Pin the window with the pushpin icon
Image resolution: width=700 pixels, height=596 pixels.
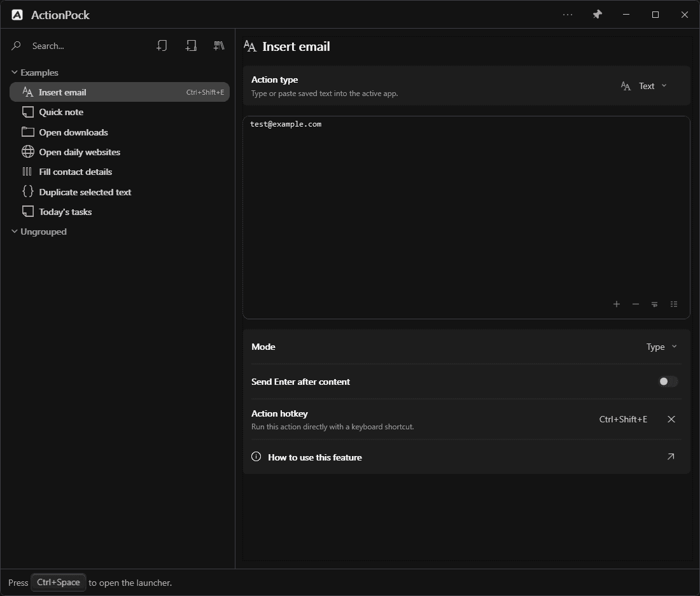[597, 15]
